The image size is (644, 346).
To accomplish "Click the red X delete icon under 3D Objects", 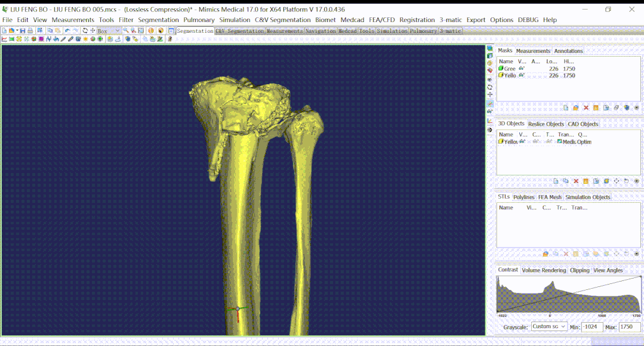I will 576,181.
